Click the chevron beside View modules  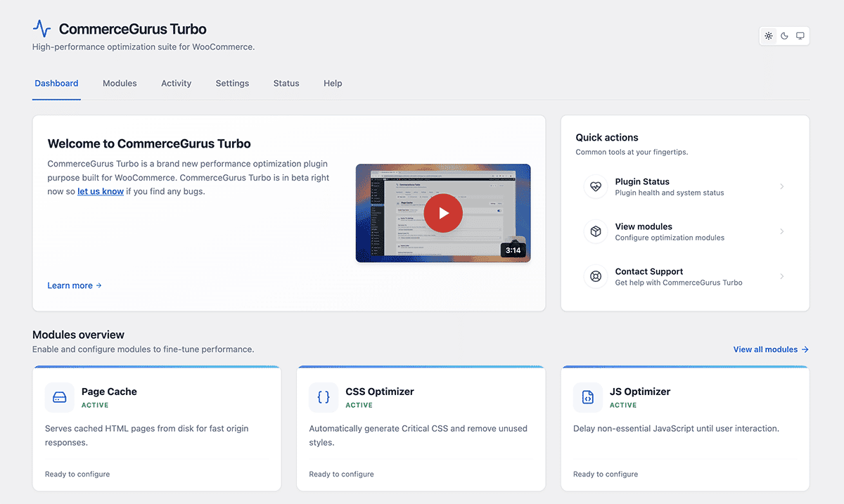782,231
